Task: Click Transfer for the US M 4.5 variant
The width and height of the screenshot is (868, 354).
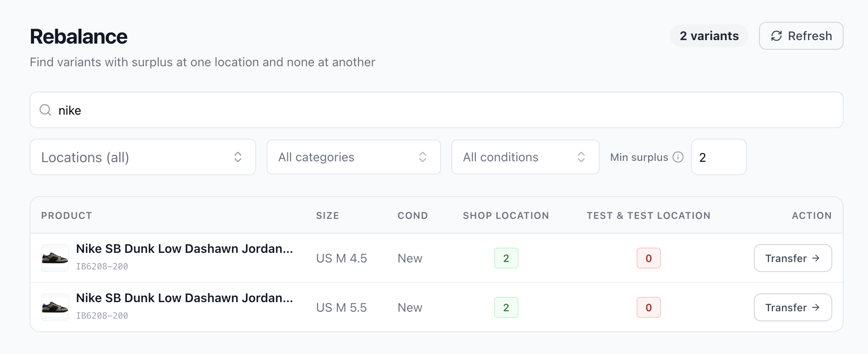Action: pyautogui.click(x=793, y=258)
